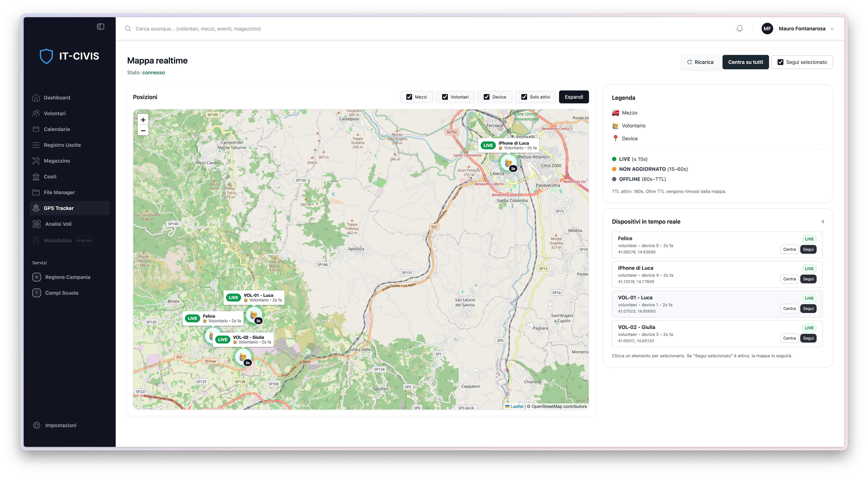Zoom out the map with minus button
This screenshot has width=868, height=477.
pyautogui.click(x=143, y=131)
